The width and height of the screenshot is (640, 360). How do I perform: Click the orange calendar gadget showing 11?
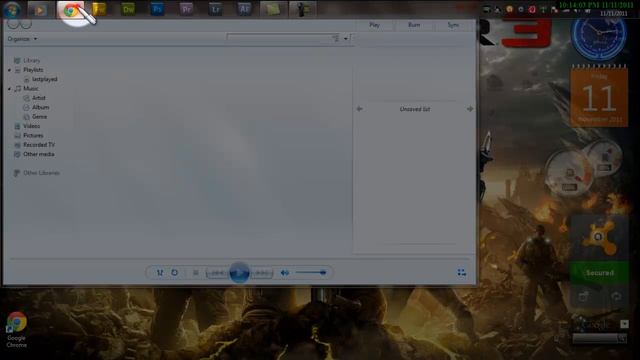(599, 96)
